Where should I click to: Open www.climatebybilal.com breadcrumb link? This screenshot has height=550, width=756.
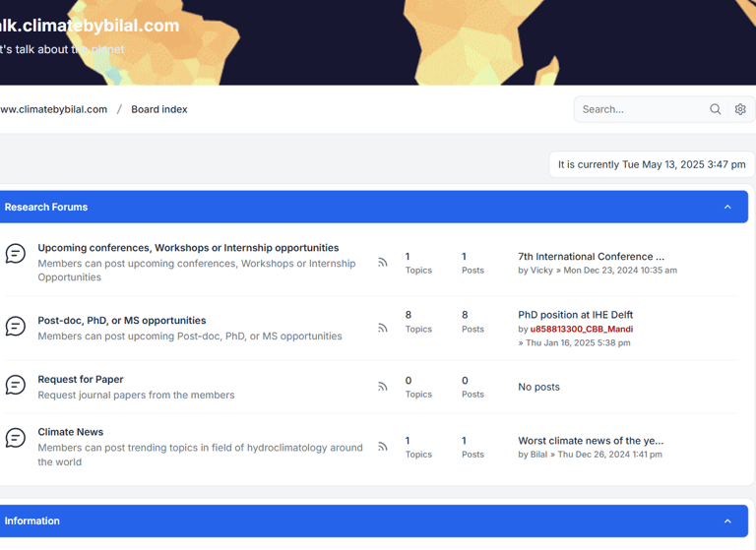(53, 109)
